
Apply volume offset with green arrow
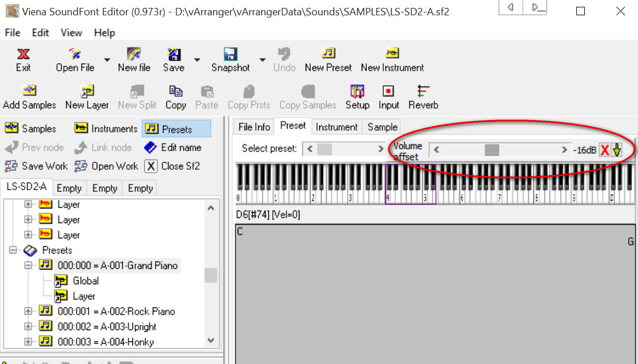coord(617,150)
